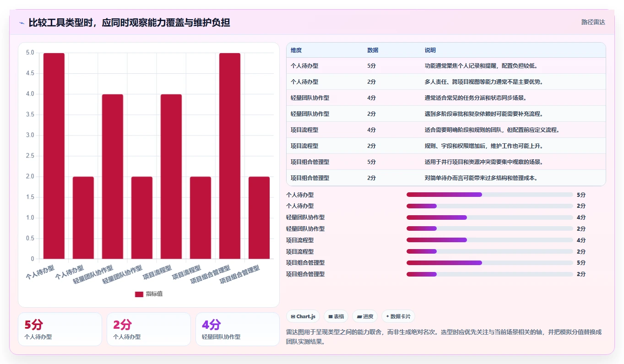Screen dimensions: 624x364
Task: Click the 5分 cell in the 个人待办型 table row
Action: point(371,66)
